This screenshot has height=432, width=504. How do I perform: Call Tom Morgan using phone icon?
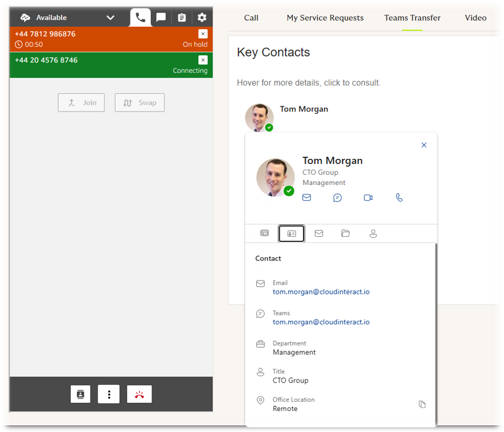coord(399,197)
